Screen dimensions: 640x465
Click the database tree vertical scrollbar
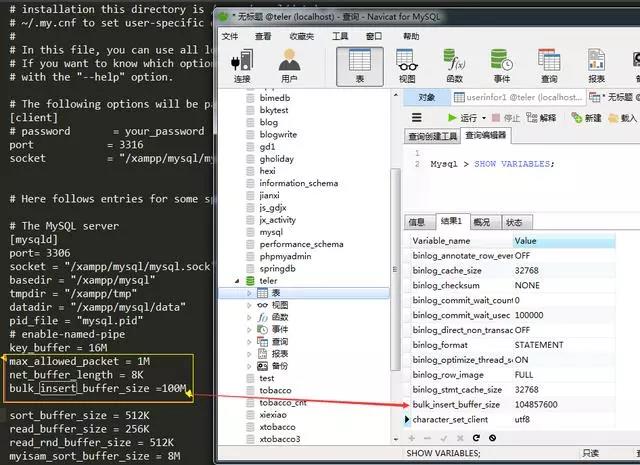(395, 269)
